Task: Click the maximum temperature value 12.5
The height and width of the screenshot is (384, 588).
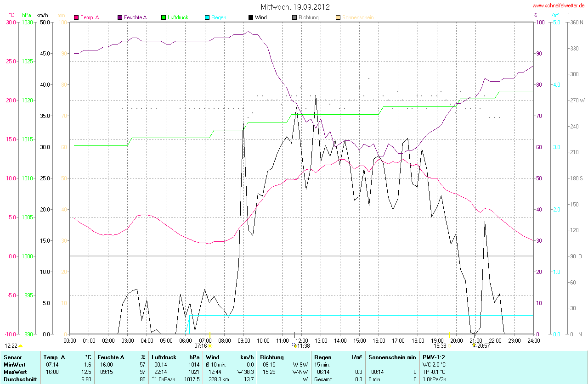Action: coord(86,372)
